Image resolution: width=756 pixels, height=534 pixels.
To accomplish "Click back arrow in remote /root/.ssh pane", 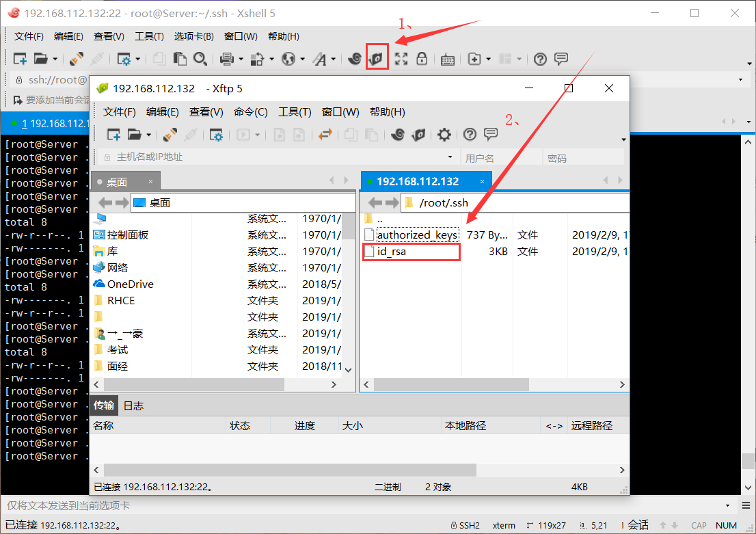I will [x=375, y=202].
